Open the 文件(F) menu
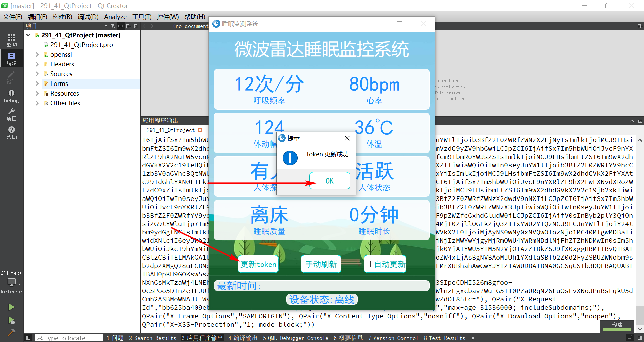 (13, 17)
